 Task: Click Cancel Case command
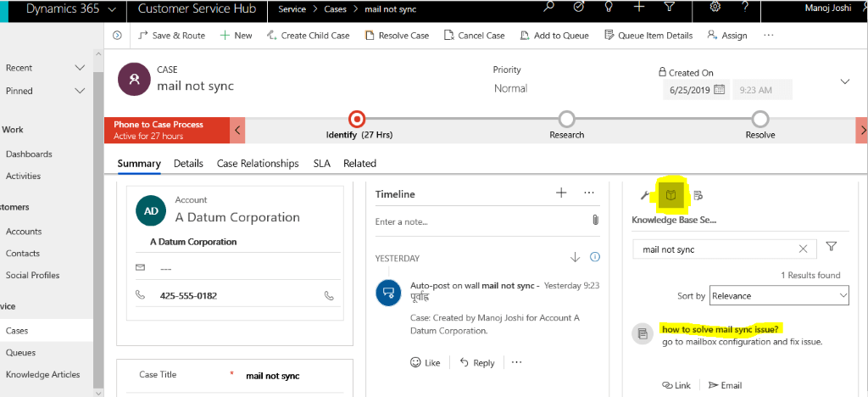(x=475, y=36)
